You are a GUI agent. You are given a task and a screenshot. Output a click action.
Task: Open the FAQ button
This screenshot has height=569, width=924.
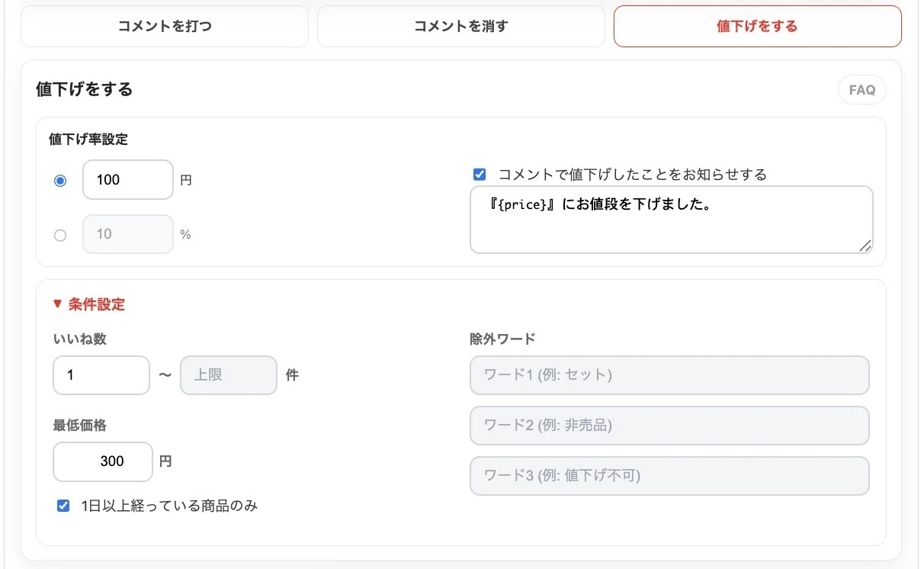[862, 90]
